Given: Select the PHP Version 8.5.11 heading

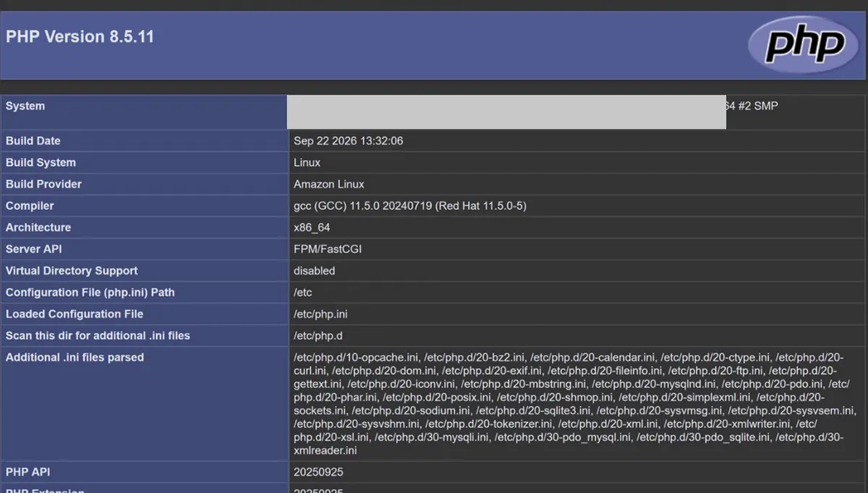Looking at the screenshot, I should coord(80,37).
